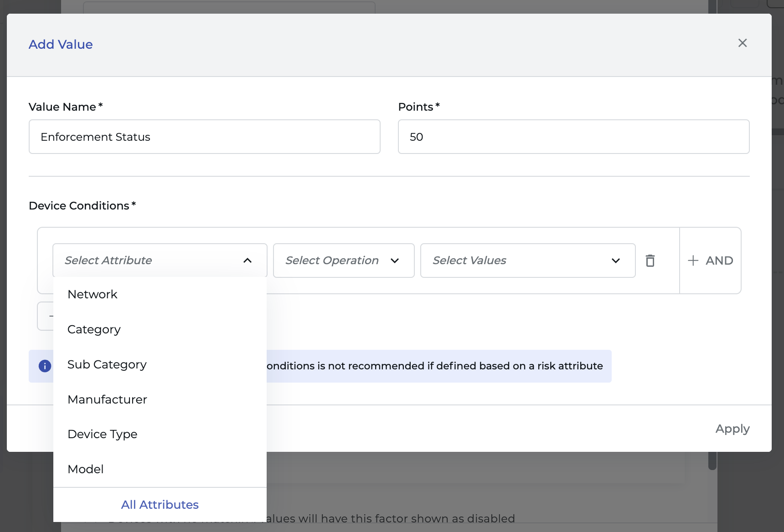This screenshot has height=532, width=784.
Task: Close the Add Value dialog
Action: pyautogui.click(x=742, y=43)
